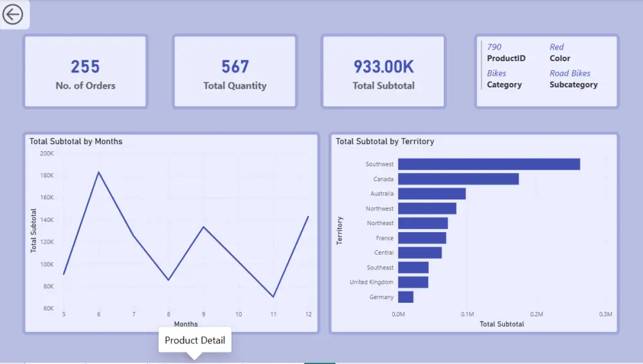Viewport: 643px width, 364px height.
Task: Select the Total Quantity card
Action: 235,71
